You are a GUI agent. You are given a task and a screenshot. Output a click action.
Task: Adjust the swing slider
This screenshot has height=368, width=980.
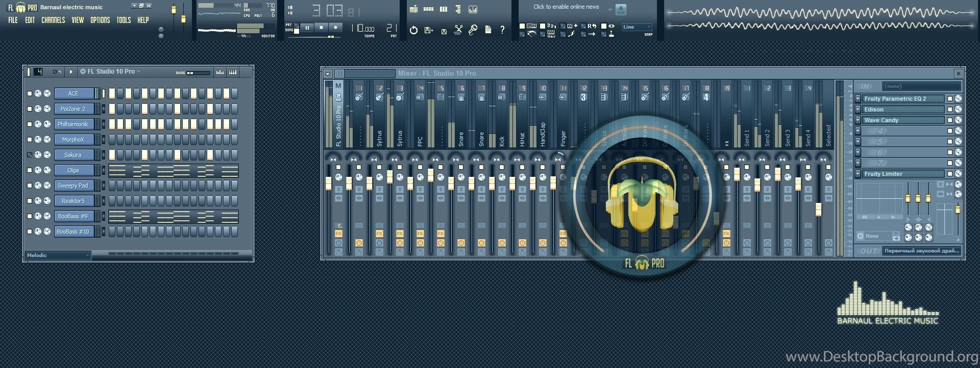pyautogui.click(x=198, y=73)
